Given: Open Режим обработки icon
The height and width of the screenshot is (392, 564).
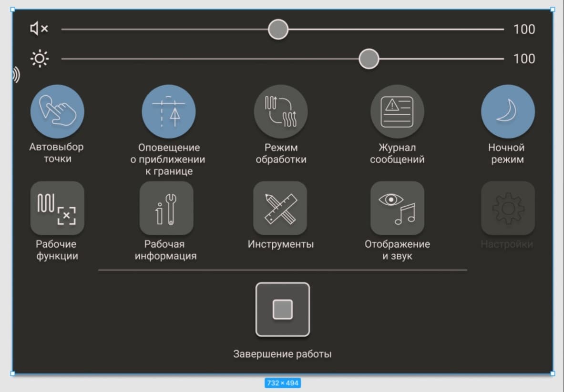Looking at the screenshot, I should [x=281, y=111].
